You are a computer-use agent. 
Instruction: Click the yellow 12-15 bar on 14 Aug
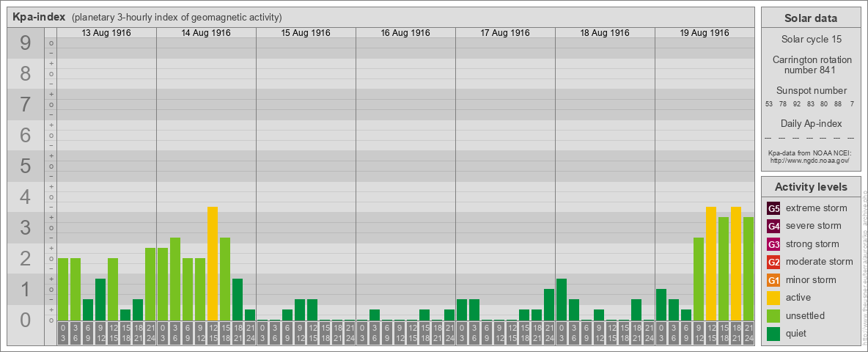213,263
